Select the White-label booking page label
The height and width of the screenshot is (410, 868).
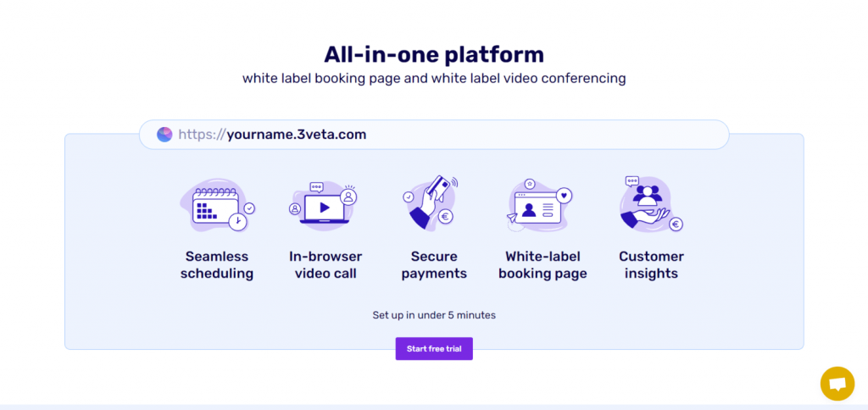click(x=542, y=265)
